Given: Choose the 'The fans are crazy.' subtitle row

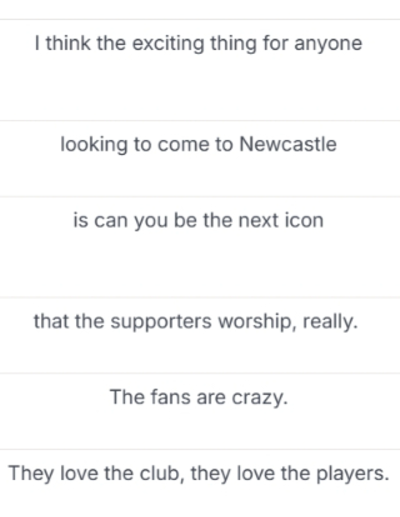Looking at the screenshot, I should click(200, 411).
